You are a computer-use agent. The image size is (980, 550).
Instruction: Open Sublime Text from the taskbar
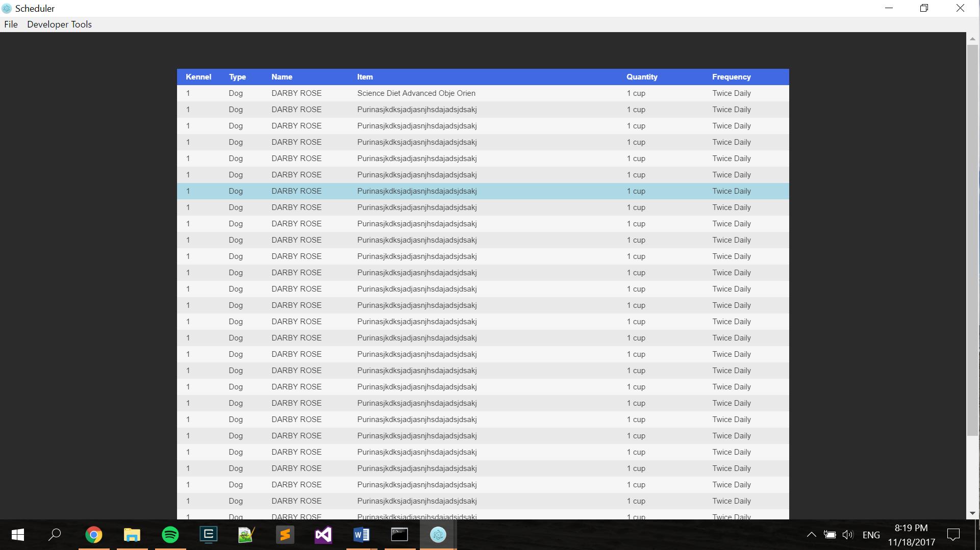285,535
